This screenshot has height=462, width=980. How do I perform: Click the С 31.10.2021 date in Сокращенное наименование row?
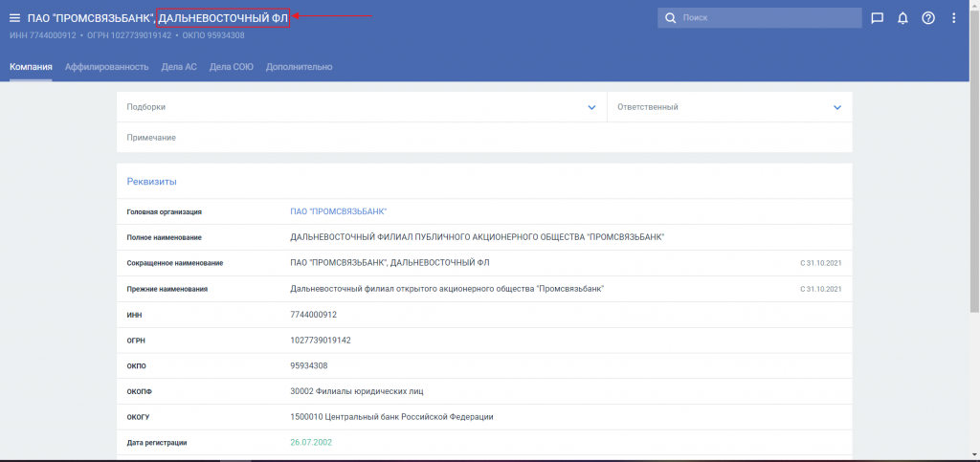coord(820,263)
